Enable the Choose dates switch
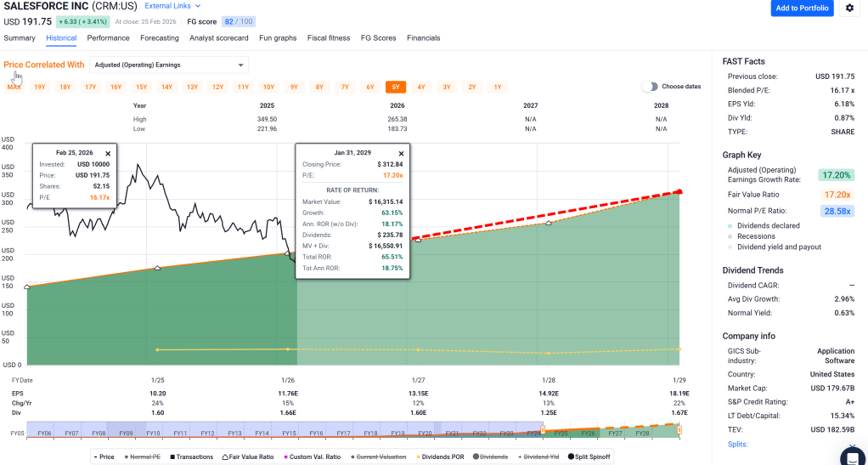 [650, 87]
